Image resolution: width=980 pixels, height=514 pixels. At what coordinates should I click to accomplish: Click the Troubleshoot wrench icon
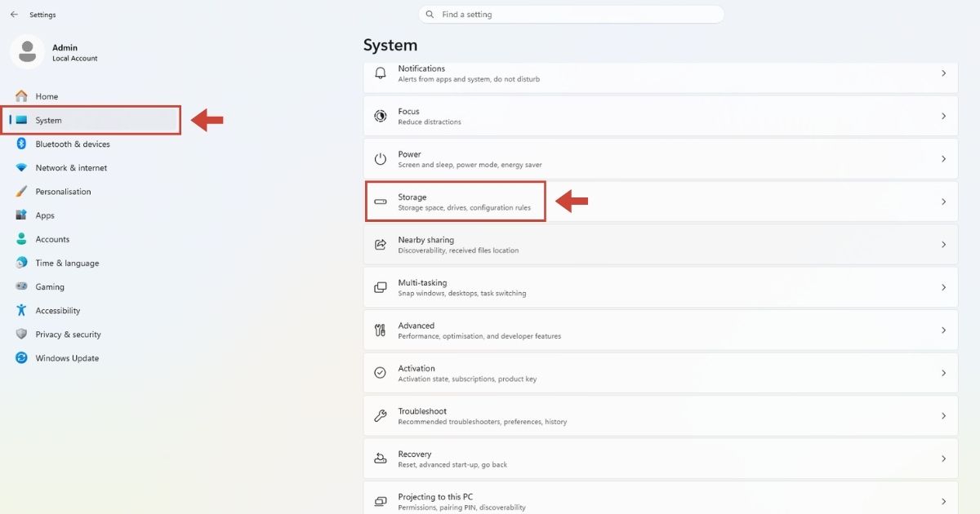click(x=381, y=416)
